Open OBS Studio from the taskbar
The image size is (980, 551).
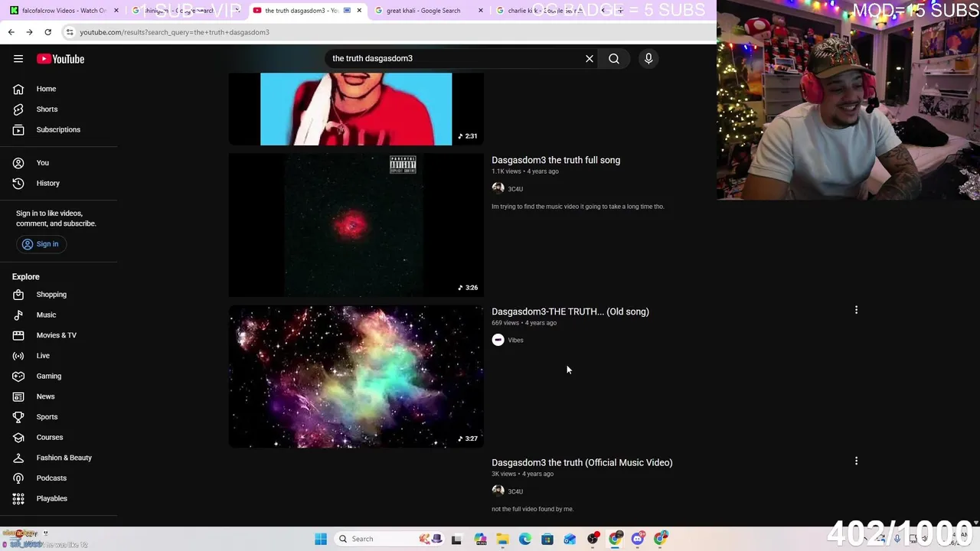pyautogui.click(x=593, y=539)
